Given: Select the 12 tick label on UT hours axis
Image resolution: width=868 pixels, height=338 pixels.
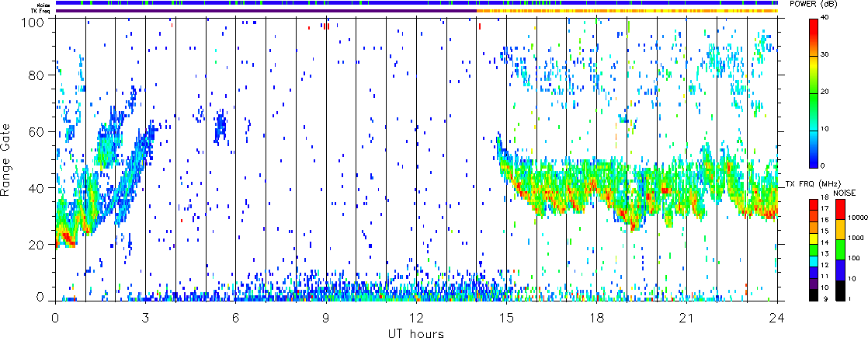Looking at the screenshot, I should [416, 317].
